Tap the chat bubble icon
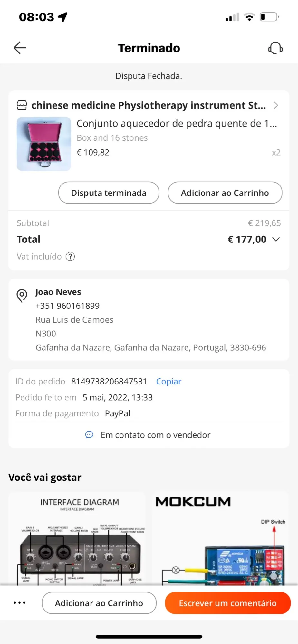Screen dimensions: 298x644 coord(89,435)
